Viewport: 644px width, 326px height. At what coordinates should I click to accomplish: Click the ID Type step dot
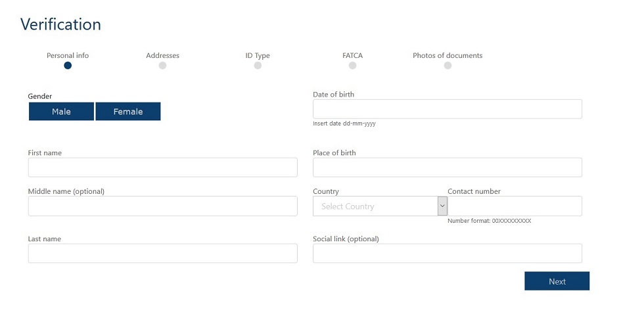coord(258,66)
